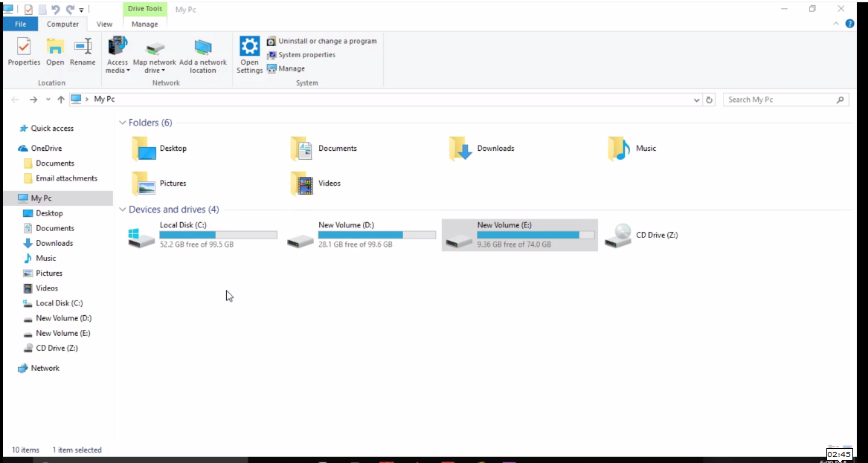Click Manage in the System group
The height and width of the screenshot is (463, 868).
pyautogui.click(x=286, y=68)
